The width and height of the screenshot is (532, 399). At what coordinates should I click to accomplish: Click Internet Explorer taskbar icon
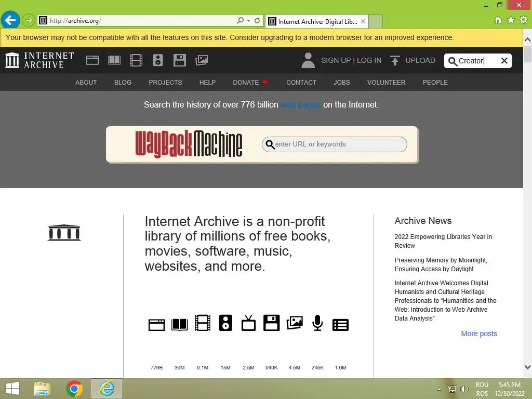(x=107, y=389)
